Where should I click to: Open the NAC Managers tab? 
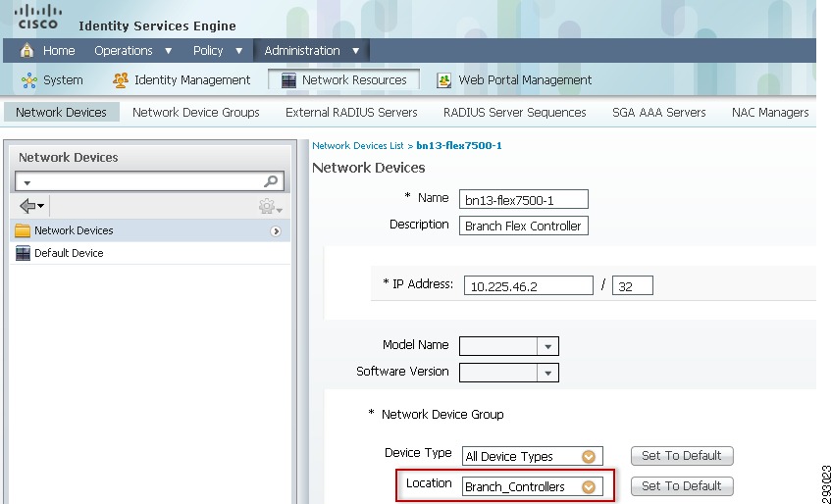tap(770, 112)
